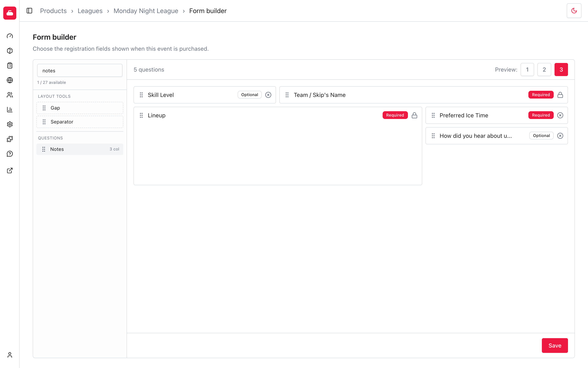Select the Notes question item

click(80, 149)
